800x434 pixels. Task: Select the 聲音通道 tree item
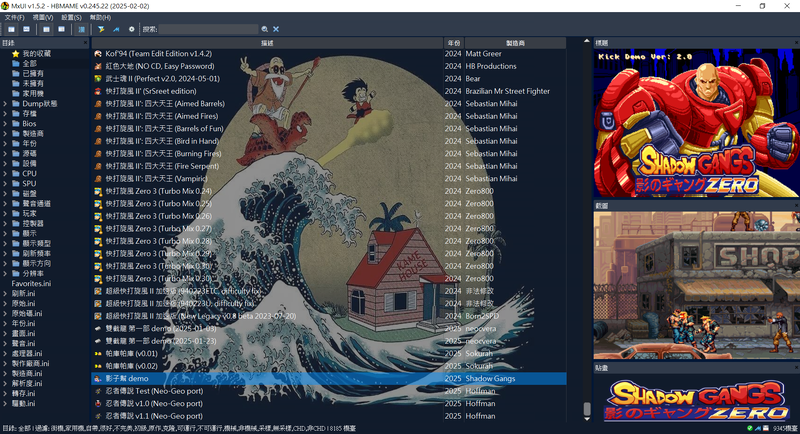[36, 203]
